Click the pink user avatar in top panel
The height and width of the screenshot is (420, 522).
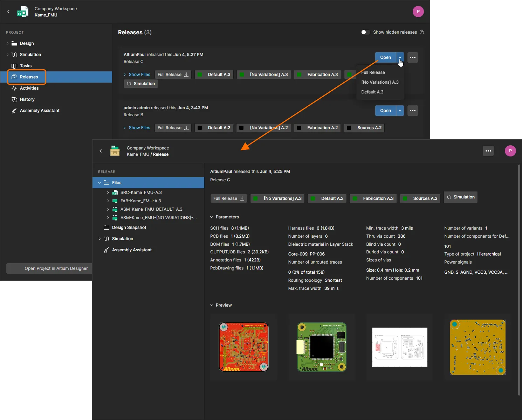(418, 12)
